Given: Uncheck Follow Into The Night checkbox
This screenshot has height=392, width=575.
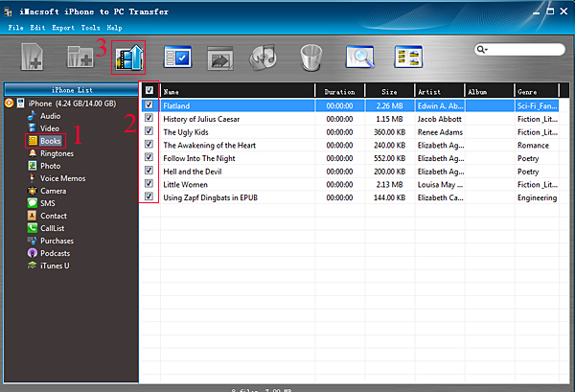Looking at the screenshot, I should click(x=149, y=157).
